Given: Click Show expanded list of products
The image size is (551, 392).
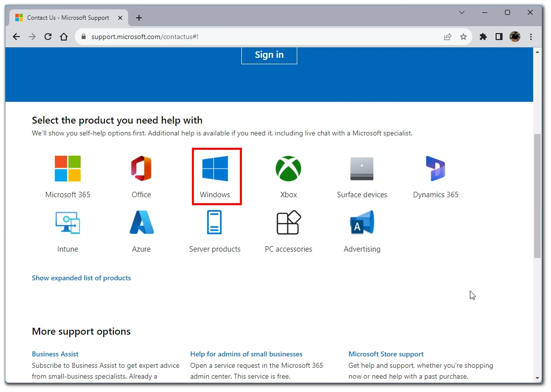Looking at the screenshot, I should [81, 278].
